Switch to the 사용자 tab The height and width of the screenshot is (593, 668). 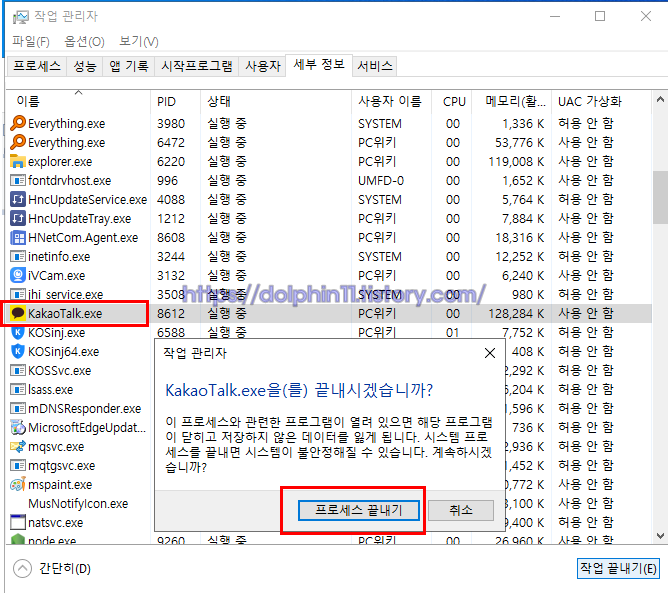click(263, 66)
